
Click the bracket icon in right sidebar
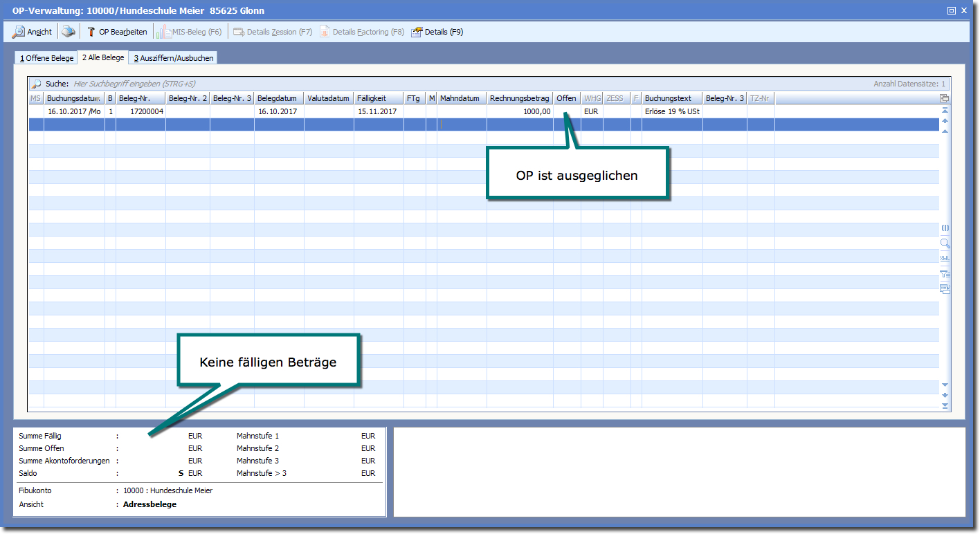(945, 228)
